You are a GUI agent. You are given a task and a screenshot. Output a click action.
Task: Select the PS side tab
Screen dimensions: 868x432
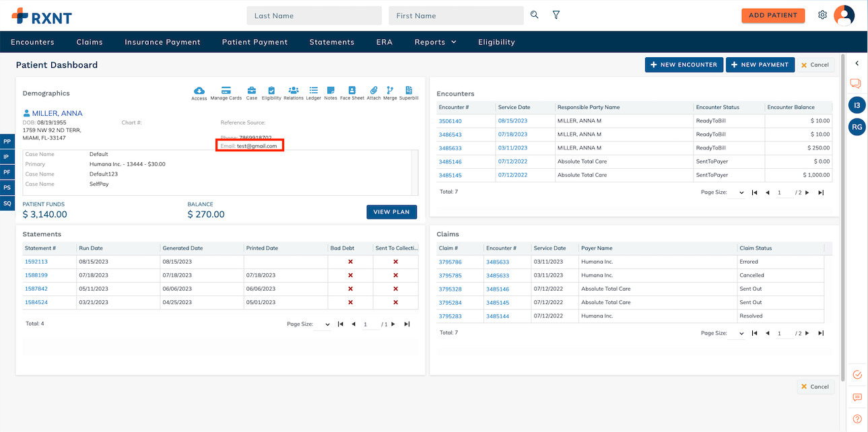pyautogui.click(x=7, y=188)
